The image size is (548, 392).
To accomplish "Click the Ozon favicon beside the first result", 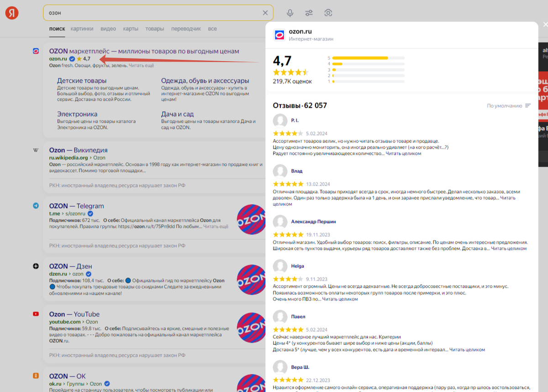I will (x=36, y=51).
